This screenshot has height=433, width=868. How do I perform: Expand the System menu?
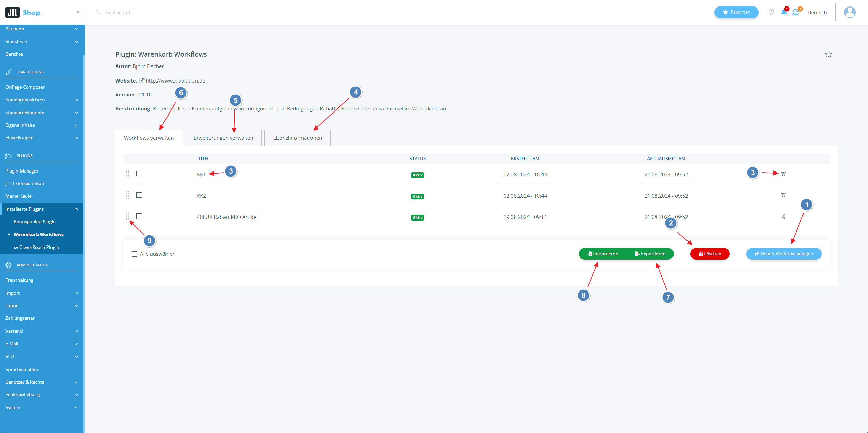(42, 407)
